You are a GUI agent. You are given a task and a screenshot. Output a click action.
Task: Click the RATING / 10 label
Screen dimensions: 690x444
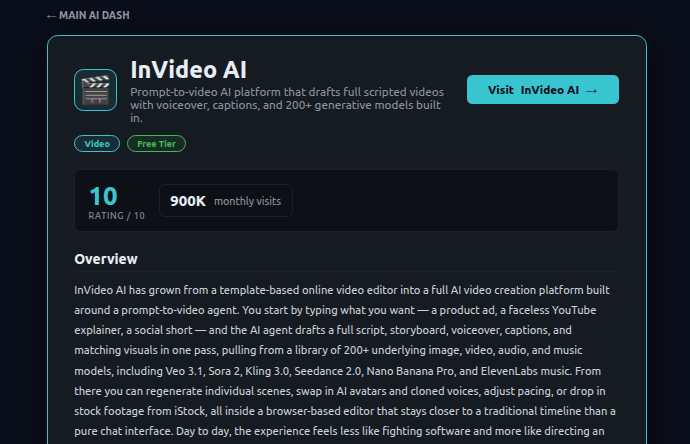tap(117, 216)
